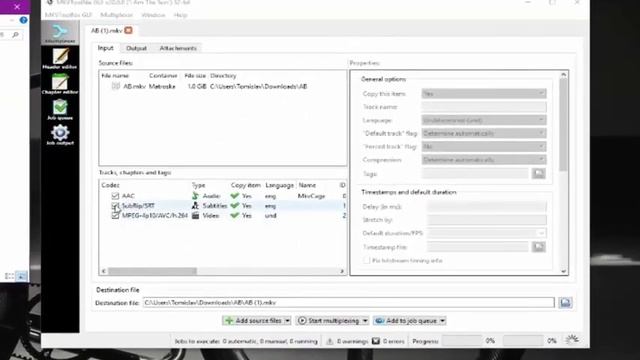Click the Track name input field

tap(484, 107)
